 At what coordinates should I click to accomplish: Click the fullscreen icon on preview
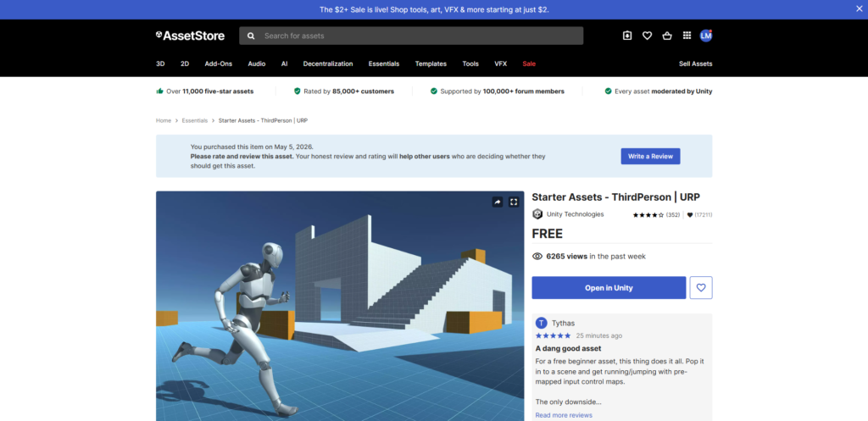pyautogui.click(x=514, y=202)
